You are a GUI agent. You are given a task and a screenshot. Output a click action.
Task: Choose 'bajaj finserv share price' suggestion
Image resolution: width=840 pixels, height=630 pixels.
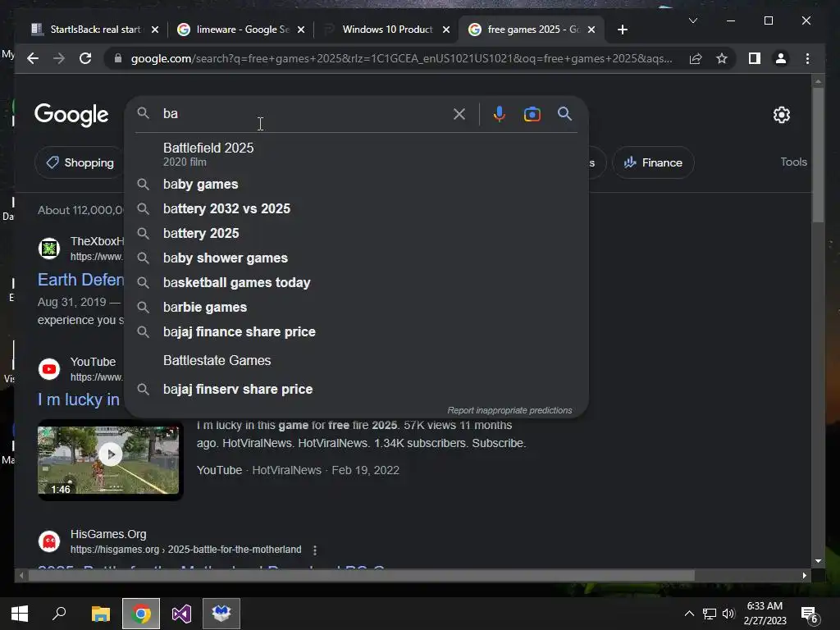pos(356,390)
